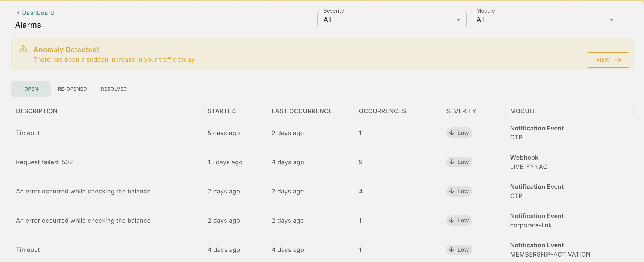Open the Request failed: 502 alarm
Screen dimensions: 644x262
pos(44,162)
